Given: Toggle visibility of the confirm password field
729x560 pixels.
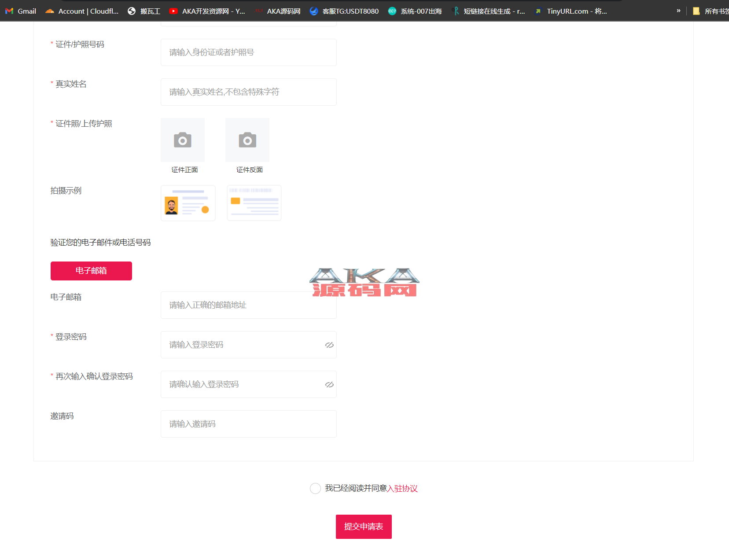Looking at the screenshot, I should point(329,384).
